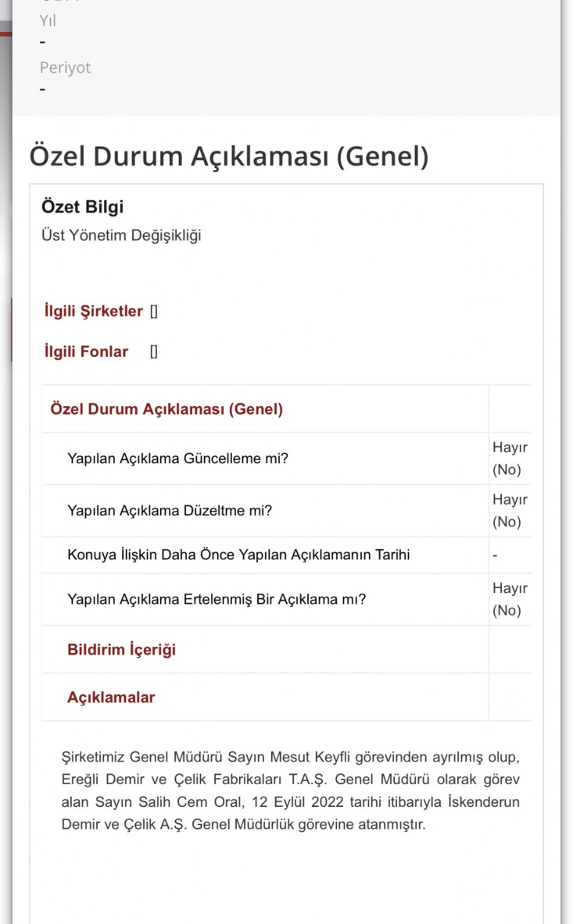The width and height of the screenshot is (573, 924).
Task: Click the "Özet Bilgi" section title
Action: [82, 207]
